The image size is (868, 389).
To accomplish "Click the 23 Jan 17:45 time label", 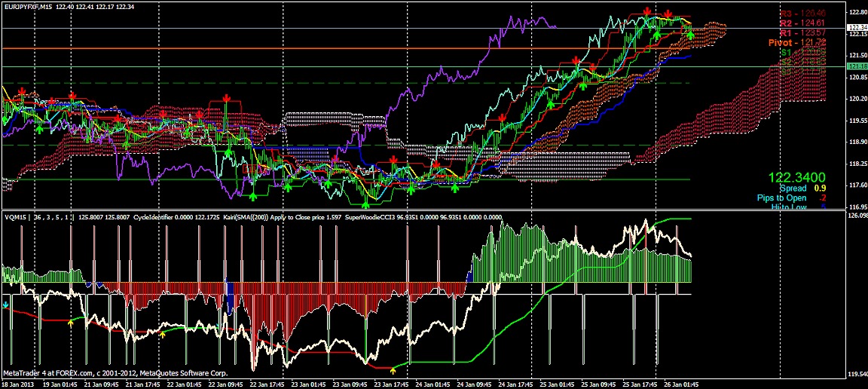I will 391,384.
